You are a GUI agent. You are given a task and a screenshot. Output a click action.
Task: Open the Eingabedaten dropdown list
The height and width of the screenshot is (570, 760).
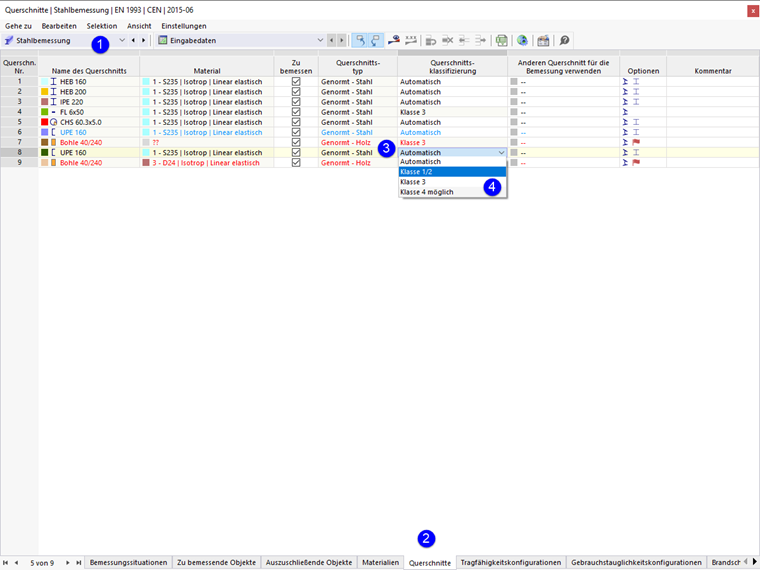coord(320,40)
